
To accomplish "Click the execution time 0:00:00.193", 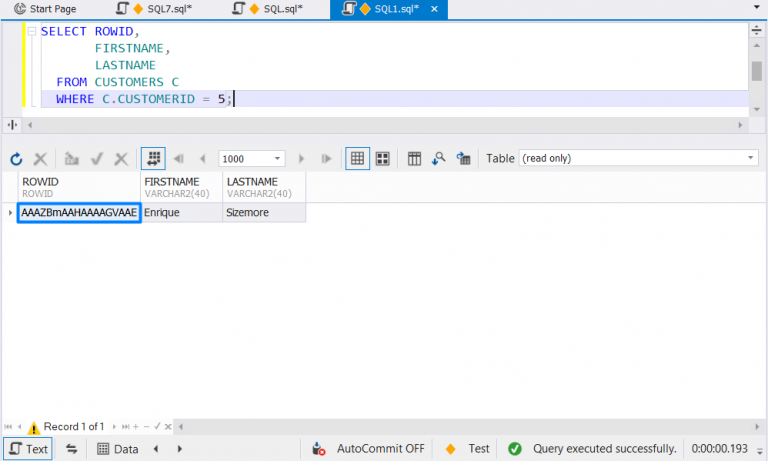I will [x=720, y=449].
